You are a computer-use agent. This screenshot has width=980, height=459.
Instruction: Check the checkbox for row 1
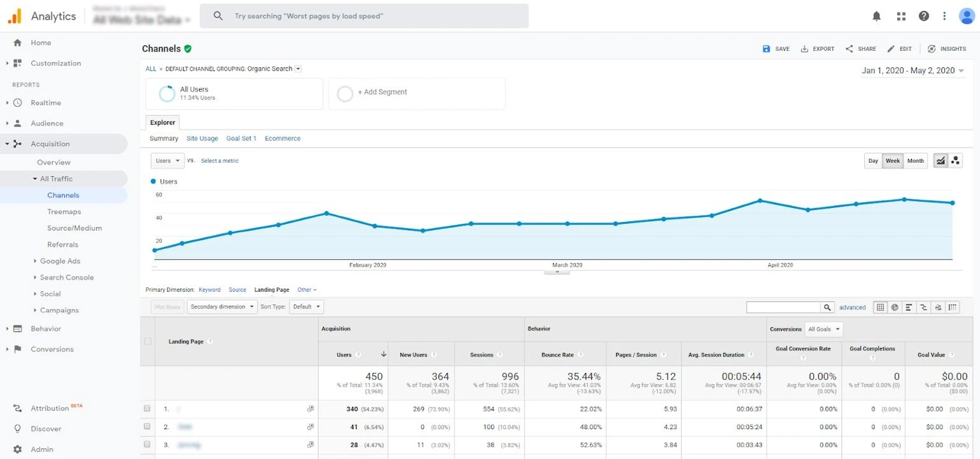click(x=148, y=409)
